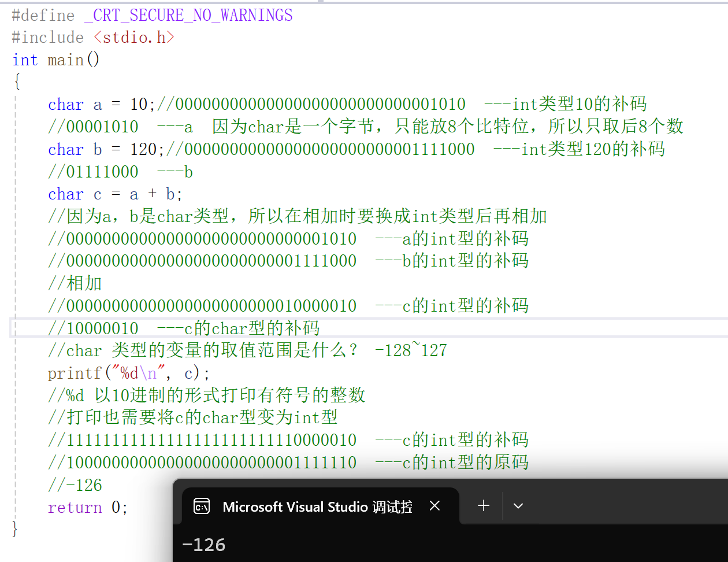Click the terminal icon in the debug console tab
This screenshot has height=562, width=728.
(202, 506)
